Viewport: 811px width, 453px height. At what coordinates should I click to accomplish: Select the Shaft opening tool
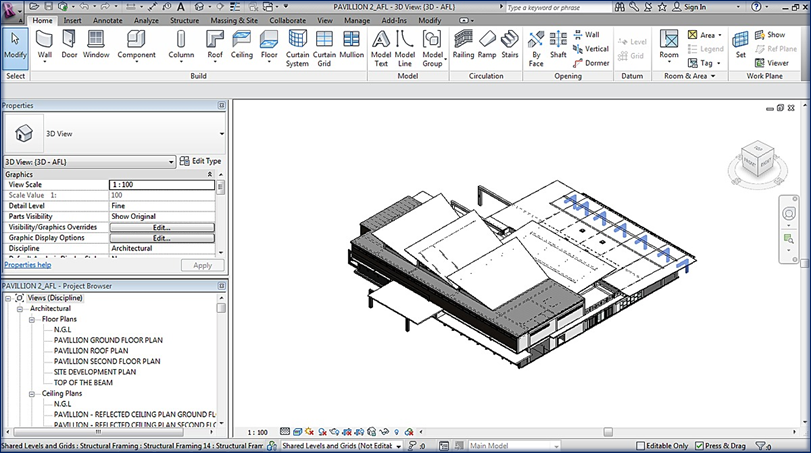(x=558, y=43)
